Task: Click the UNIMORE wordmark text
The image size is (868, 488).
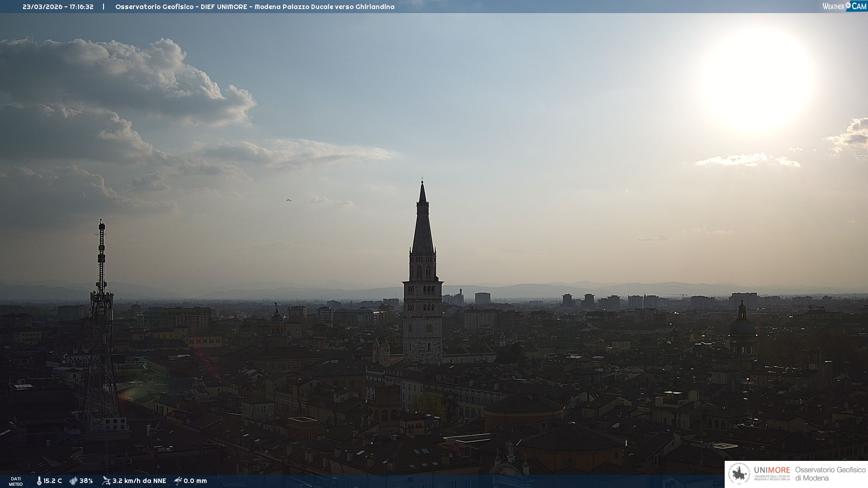Action: tap(772, 470)
